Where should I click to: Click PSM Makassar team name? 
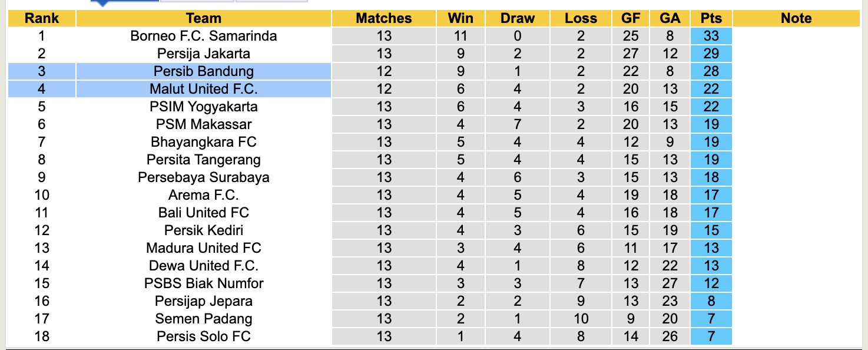[203, 124]
